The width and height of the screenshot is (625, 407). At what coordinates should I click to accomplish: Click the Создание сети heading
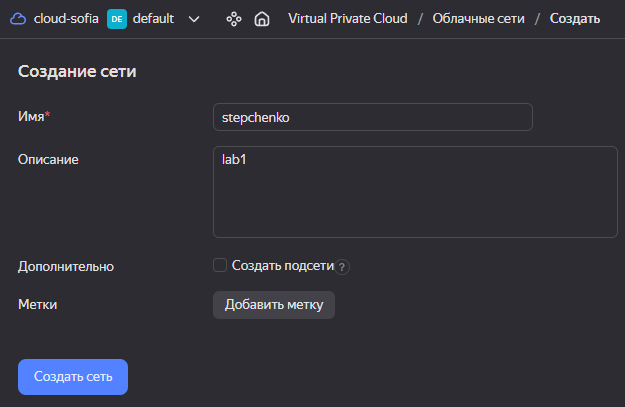(77, 71)
